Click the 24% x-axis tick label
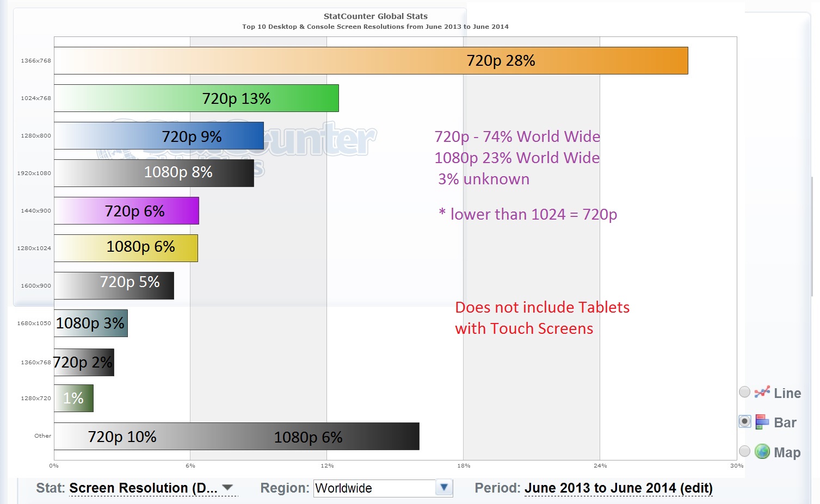 pyautogui.click(x=600, y=465)
